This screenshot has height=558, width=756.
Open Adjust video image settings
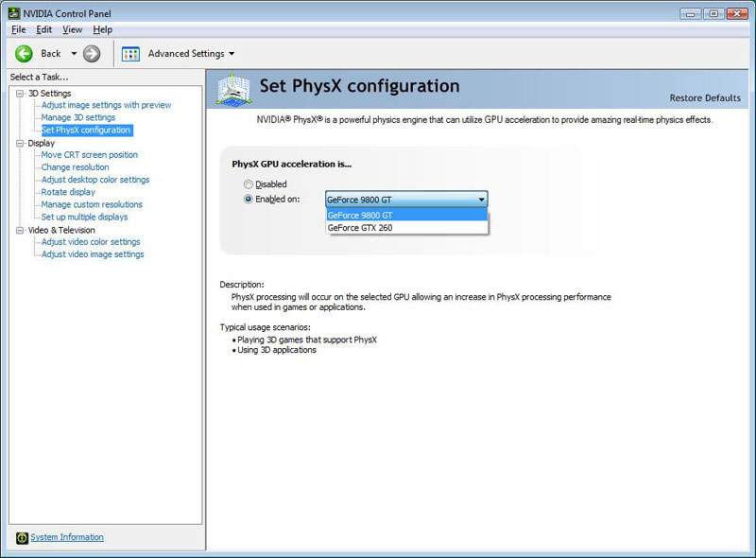coord(93,254)
